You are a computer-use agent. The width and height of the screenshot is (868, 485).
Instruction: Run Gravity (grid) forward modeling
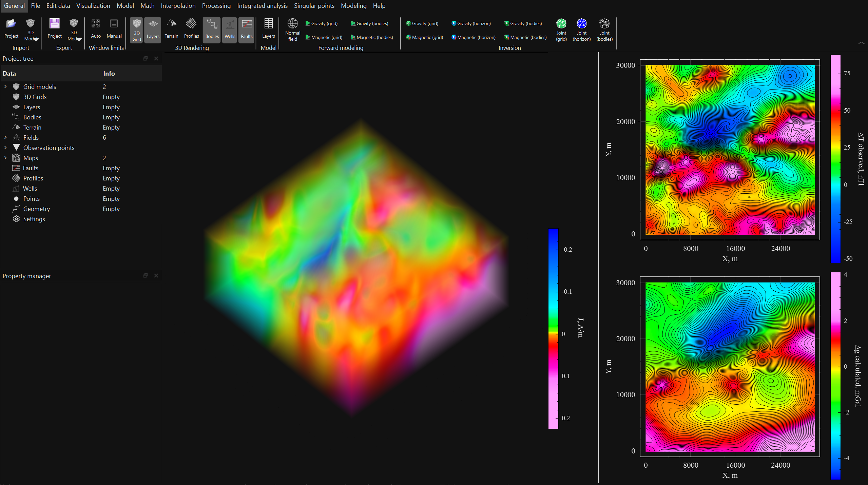[321, 23]
